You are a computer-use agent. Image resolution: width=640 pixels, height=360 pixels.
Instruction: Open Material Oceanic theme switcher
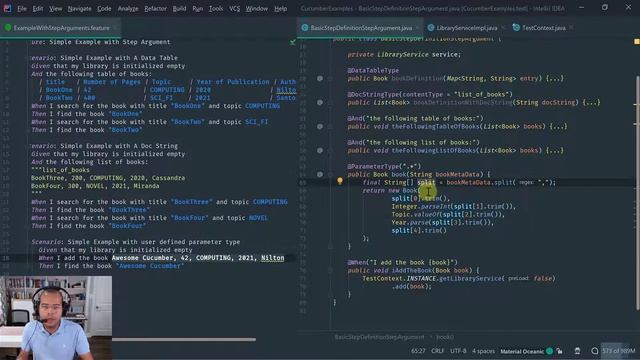coord(522,351)
